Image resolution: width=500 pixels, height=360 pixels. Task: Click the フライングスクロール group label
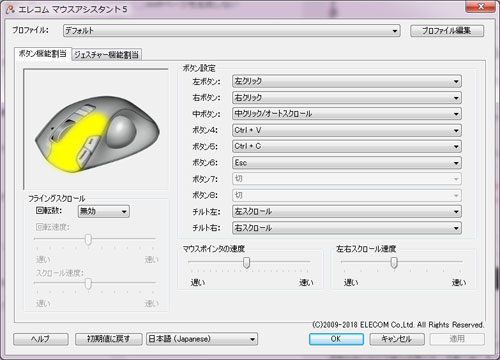pyautogui.click(x=56, y=199)
